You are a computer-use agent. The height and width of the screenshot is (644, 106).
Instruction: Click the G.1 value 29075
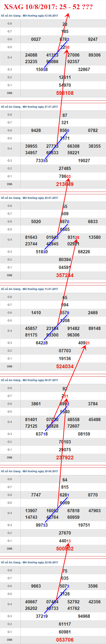coord(65,450)
